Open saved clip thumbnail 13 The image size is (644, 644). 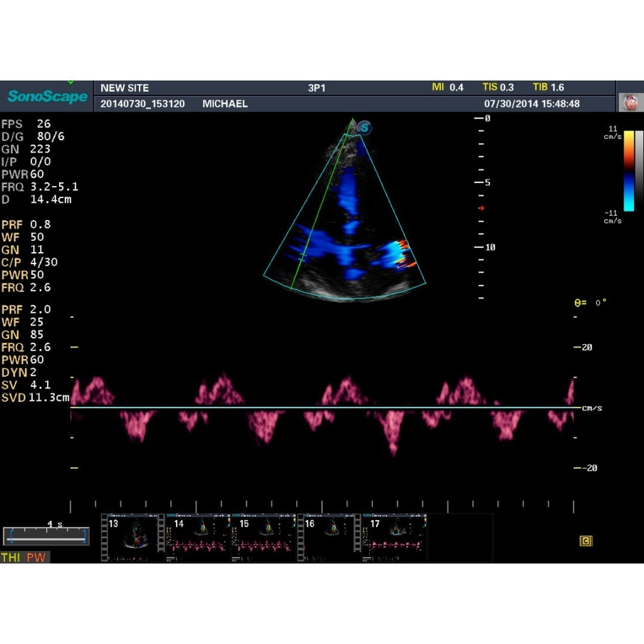132,538
